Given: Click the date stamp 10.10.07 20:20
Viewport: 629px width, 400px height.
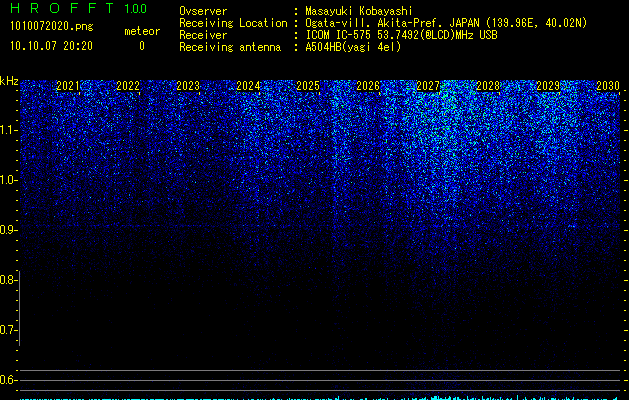Looking at the screenshot, I should pos(51,46).
